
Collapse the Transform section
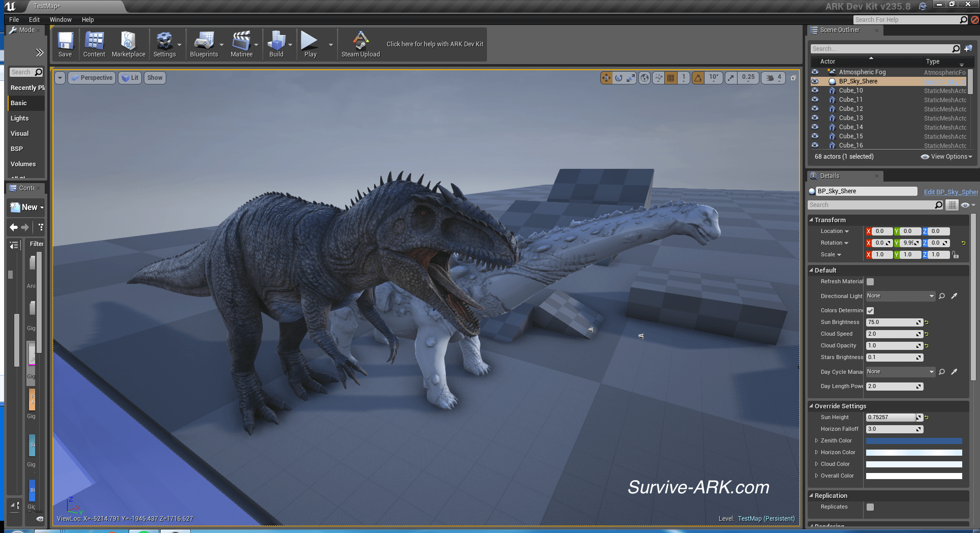pyautogui.click(x=812, y=220)
